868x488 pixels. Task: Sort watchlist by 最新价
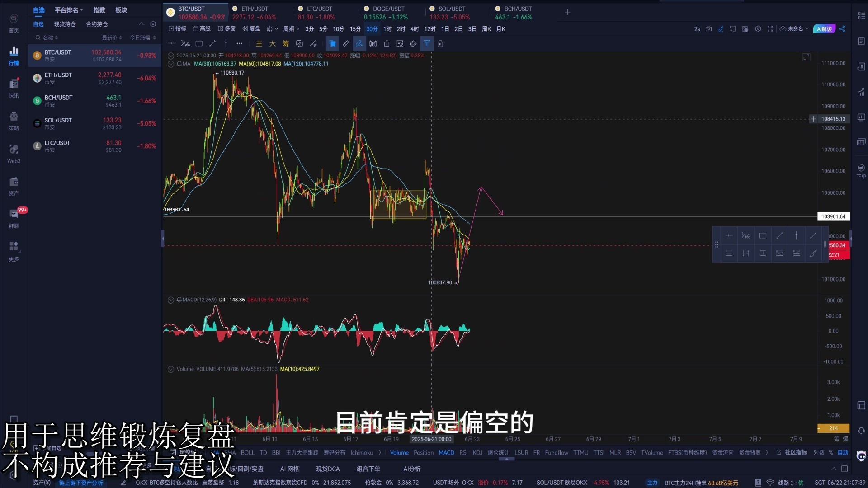coord(112,38)
